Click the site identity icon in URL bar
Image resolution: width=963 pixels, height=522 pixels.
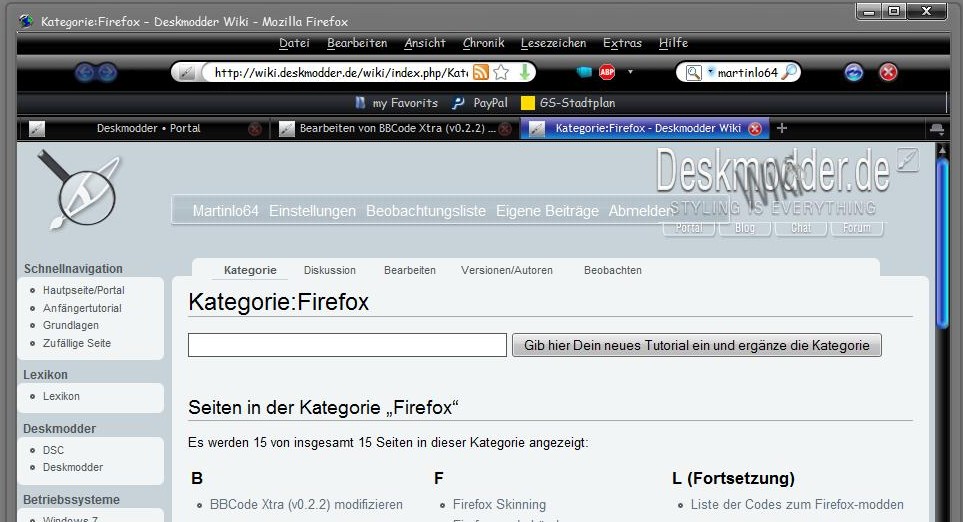(x=185, y=72)
